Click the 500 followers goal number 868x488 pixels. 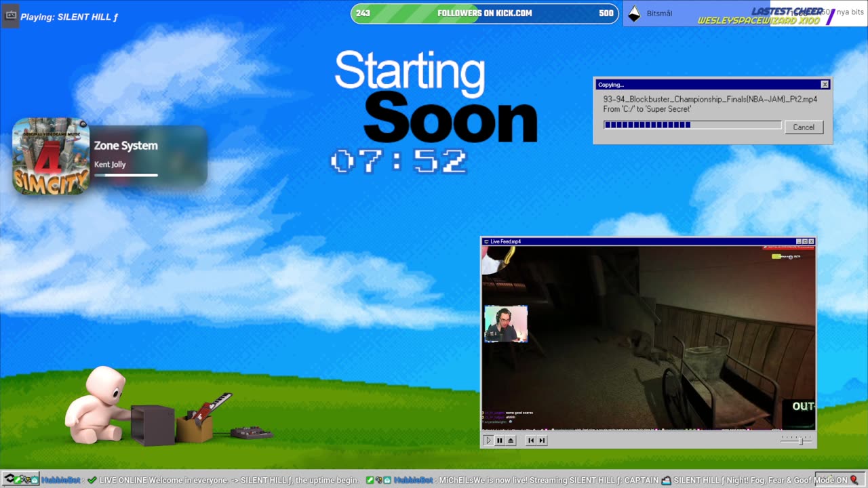606,14
